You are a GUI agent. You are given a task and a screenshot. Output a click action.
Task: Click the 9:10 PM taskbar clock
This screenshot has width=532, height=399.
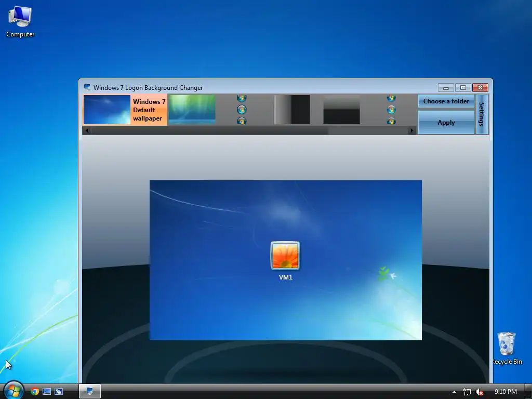click(x=506, y=392)
